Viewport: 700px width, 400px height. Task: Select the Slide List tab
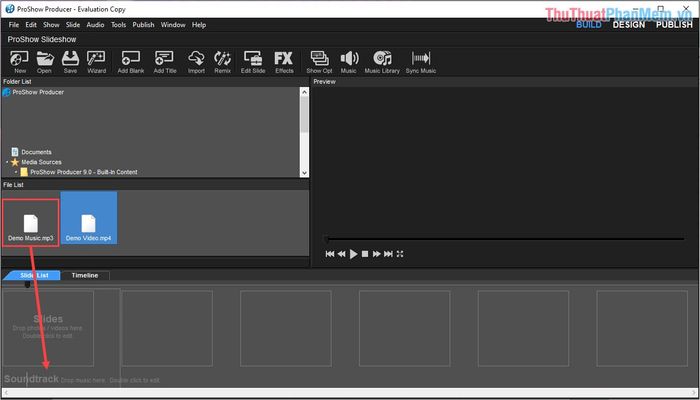click(32, 275)
